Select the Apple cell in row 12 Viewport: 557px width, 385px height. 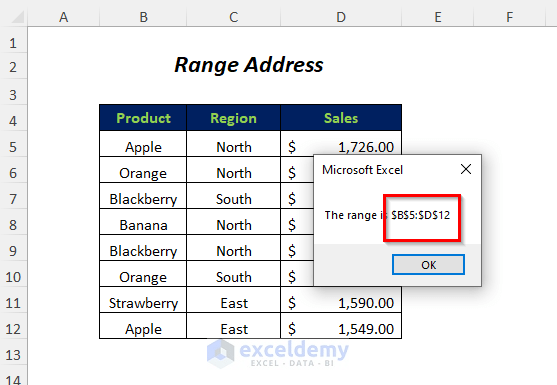[143, 326]
